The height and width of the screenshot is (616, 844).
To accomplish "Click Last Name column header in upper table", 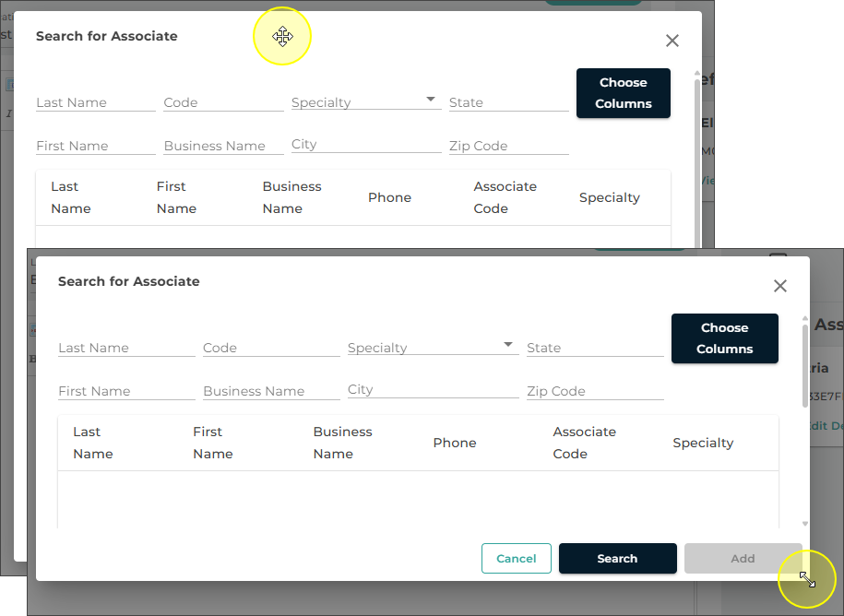I will click(70, 197).
